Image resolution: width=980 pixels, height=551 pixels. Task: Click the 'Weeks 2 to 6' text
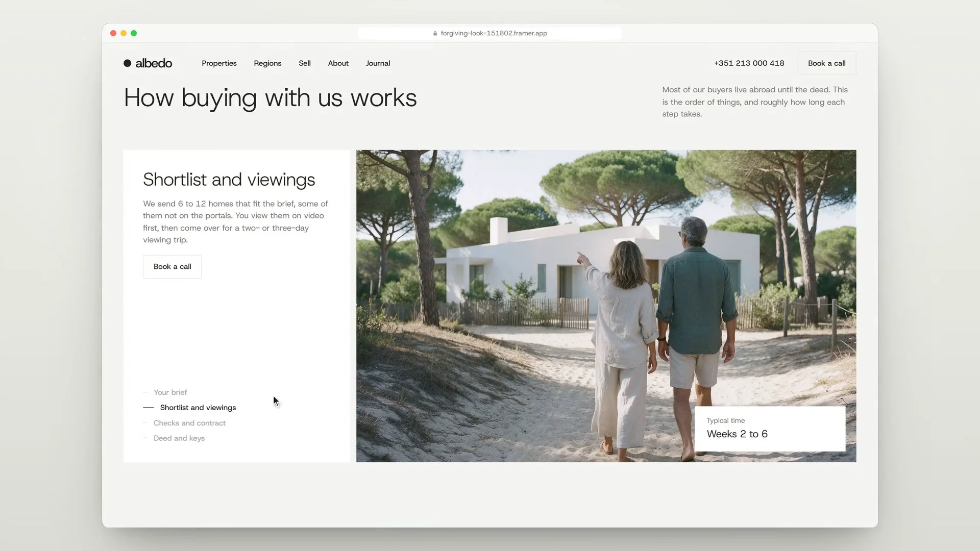(737, 434)
